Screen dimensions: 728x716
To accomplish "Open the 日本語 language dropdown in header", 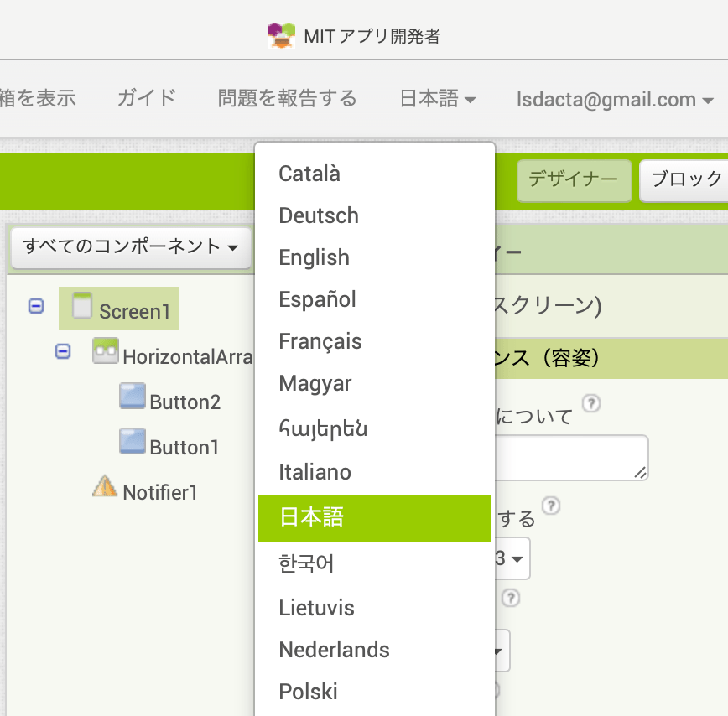I will [437, 99].
